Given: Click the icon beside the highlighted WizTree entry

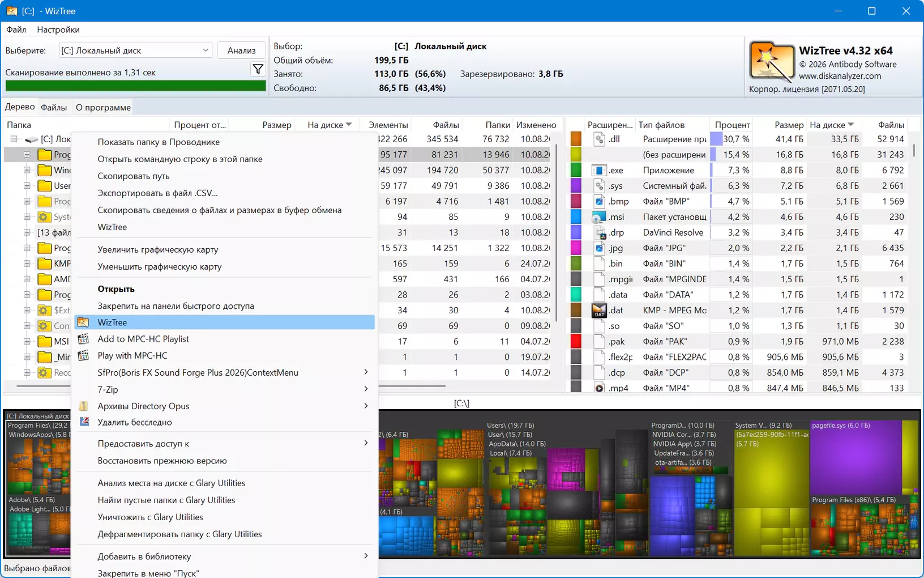Looking at the screenshot, I should pyautogui.click(x=83, y=322).
